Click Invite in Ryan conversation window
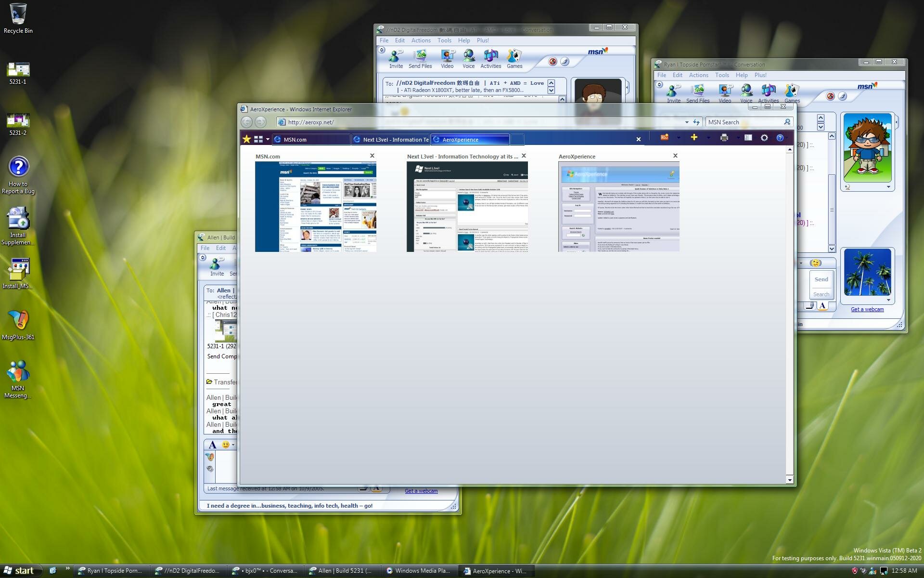The height and width of the screenshot is (578, 924). coord(673,94)
